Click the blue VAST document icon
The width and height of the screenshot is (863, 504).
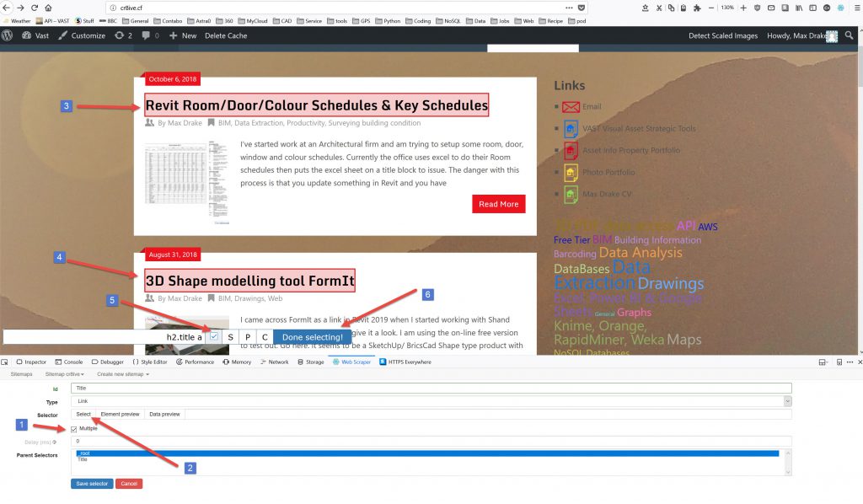[x=571, y=129]
